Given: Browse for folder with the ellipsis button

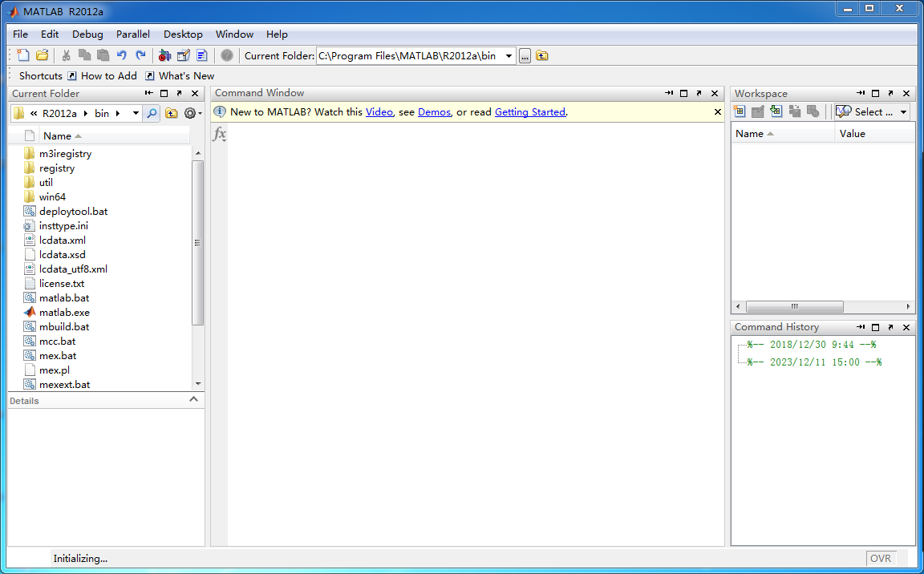Looking at the screenshot, I should tap(525, 56).
